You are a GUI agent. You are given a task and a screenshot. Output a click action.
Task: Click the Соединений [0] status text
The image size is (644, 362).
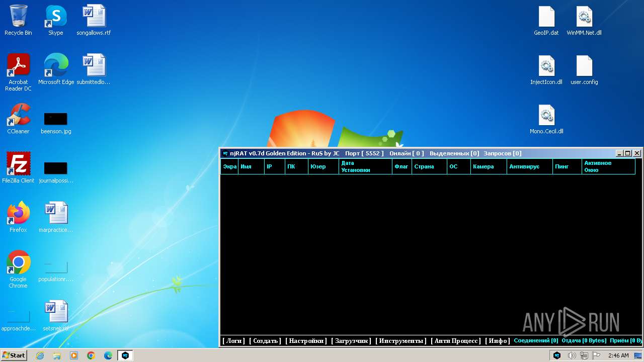tap(536, 341)
